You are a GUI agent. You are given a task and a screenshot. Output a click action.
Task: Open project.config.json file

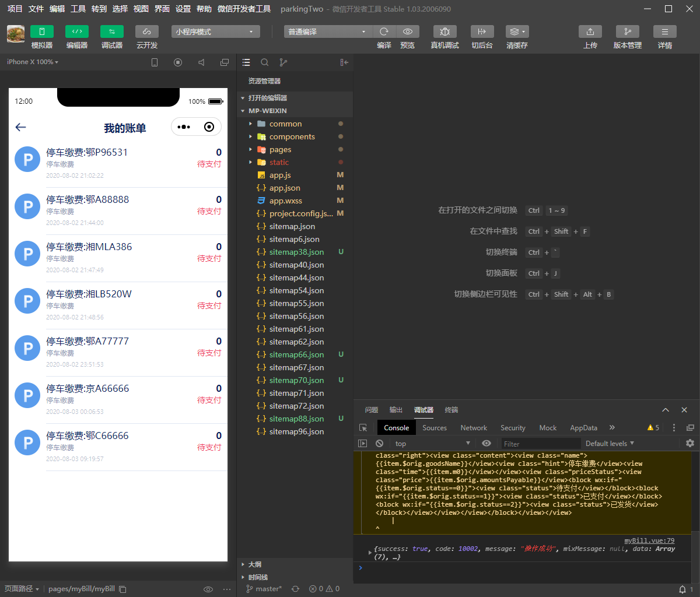point(295,213)
